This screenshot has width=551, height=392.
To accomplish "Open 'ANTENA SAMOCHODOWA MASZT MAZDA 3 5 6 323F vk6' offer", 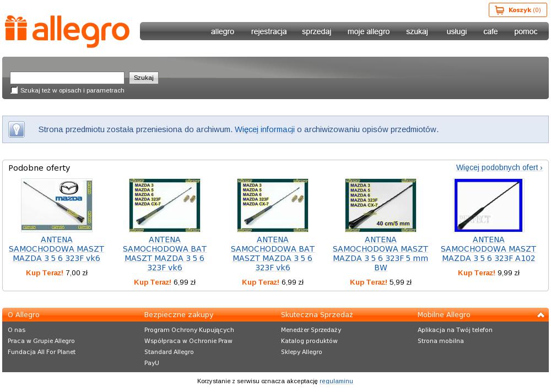I will [x=57, y=249].
